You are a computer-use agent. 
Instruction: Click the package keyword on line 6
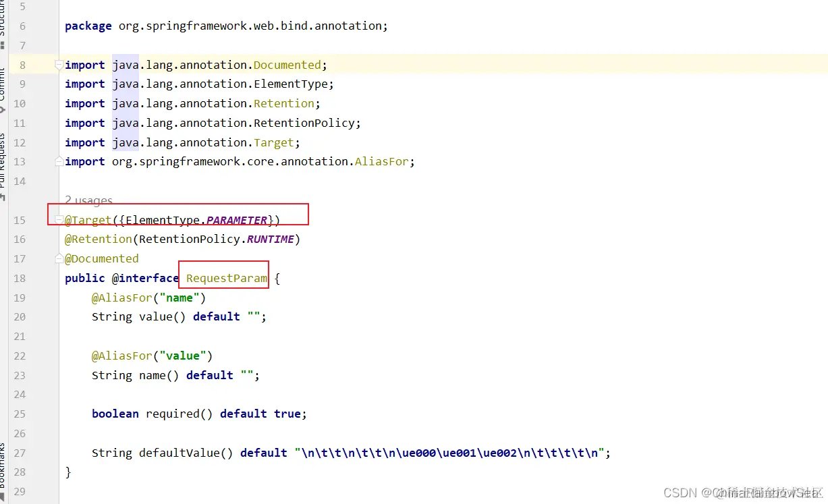pos(88,26)
